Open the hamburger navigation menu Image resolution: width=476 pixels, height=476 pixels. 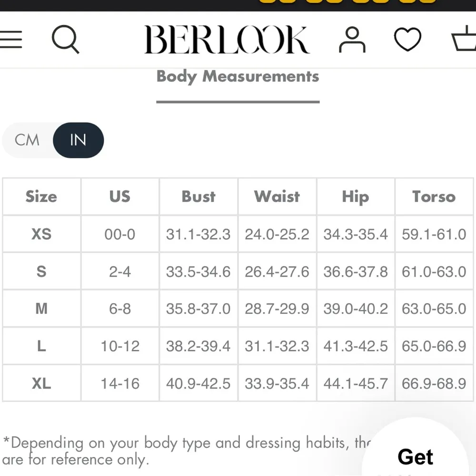coord(12,40)
